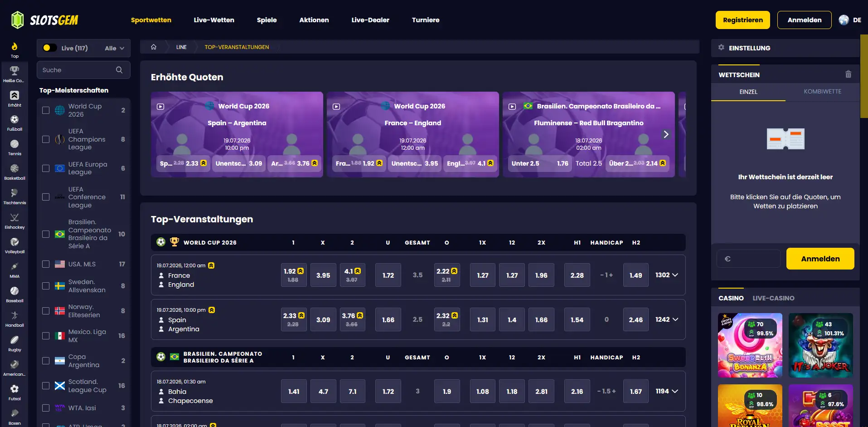Open video stream icon on Spain – Argentina card
The image size is (868, 427).
(x=160, y=107)
